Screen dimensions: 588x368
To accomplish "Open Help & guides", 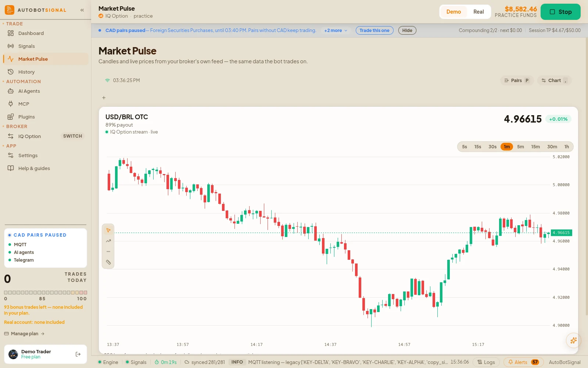I will point(46,168).
